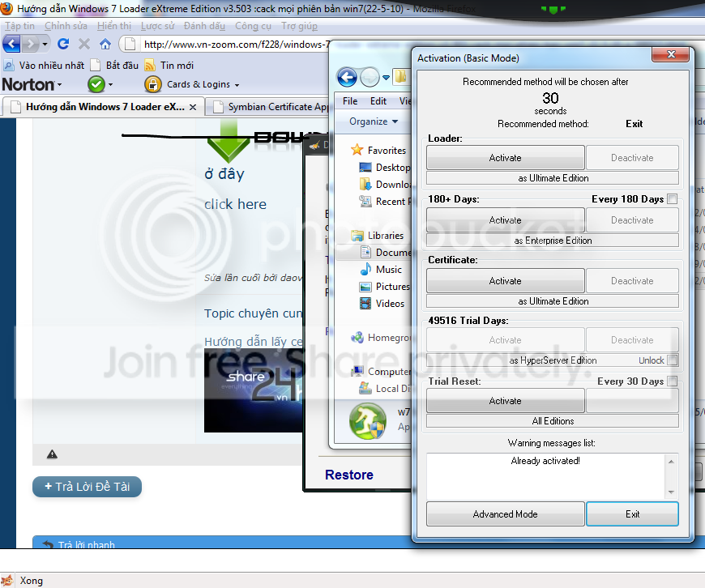The height and width of the screenshot is (588, 705).
Task: Tick the Unlock checkbox
Action: pos(672,360)
